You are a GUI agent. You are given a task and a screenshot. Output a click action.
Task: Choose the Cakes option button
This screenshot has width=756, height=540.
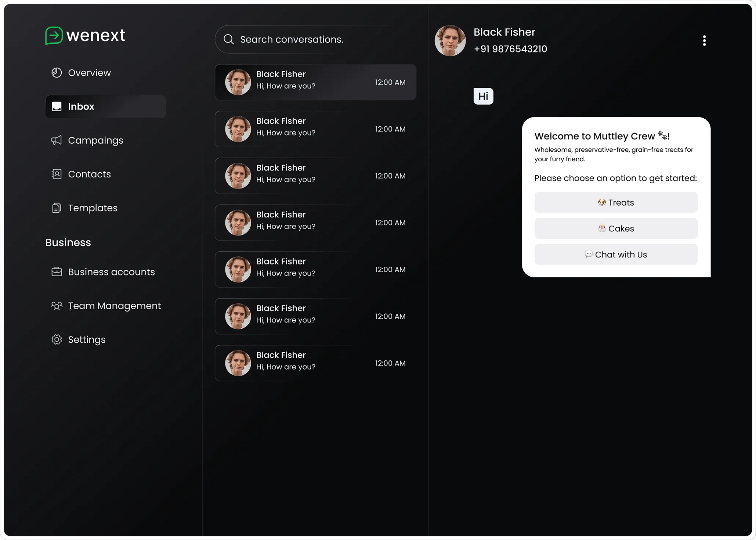point(616,228)
